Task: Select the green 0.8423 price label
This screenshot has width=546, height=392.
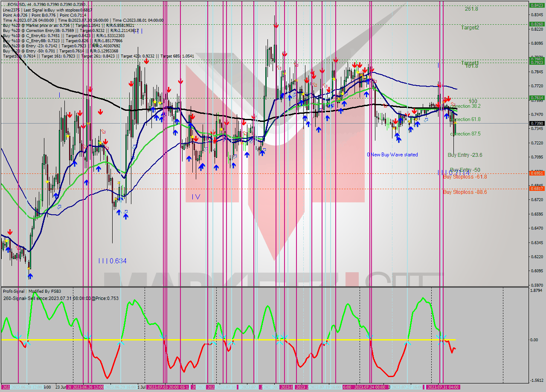Action: pos(536,6)
